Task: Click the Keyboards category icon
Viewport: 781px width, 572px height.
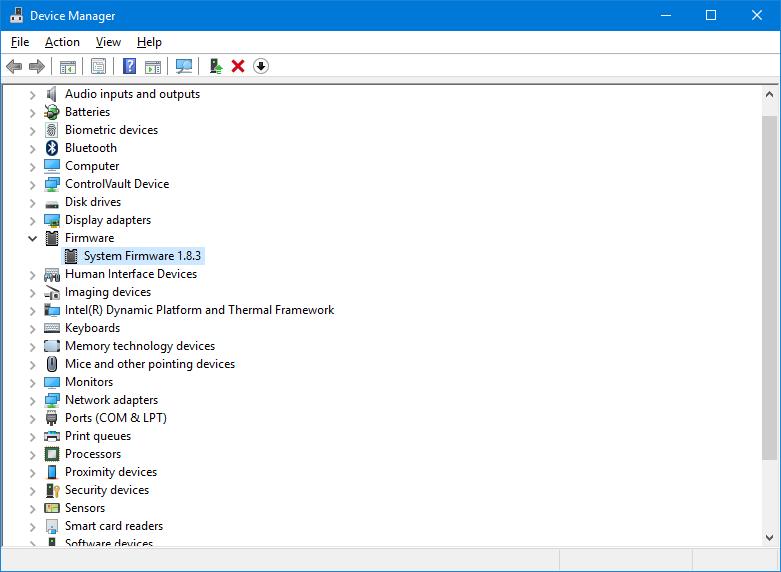Action: 52,328
